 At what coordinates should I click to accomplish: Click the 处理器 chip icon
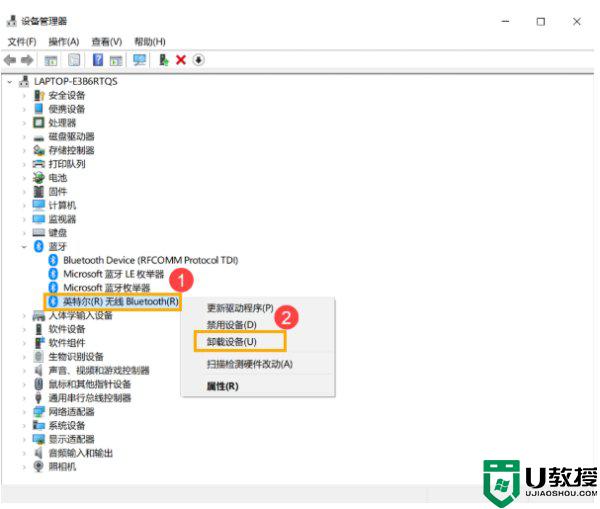coord(39,122)
